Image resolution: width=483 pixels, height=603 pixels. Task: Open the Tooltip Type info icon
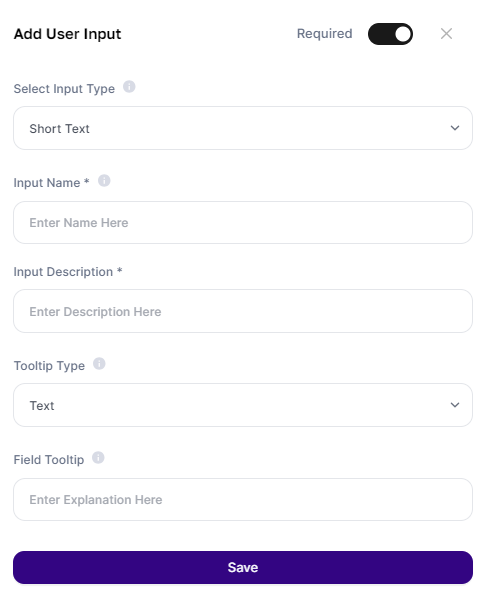point(99,364)
